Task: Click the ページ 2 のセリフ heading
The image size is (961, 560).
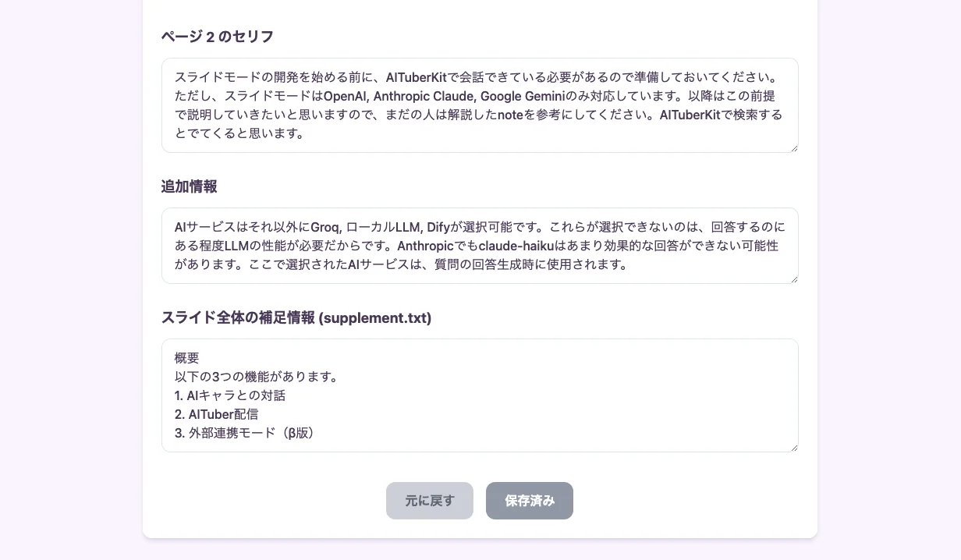Action: tap(217, 37)
